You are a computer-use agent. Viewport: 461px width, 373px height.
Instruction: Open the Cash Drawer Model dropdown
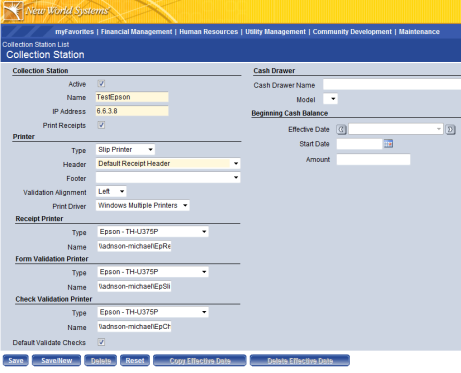pos(330,99)
